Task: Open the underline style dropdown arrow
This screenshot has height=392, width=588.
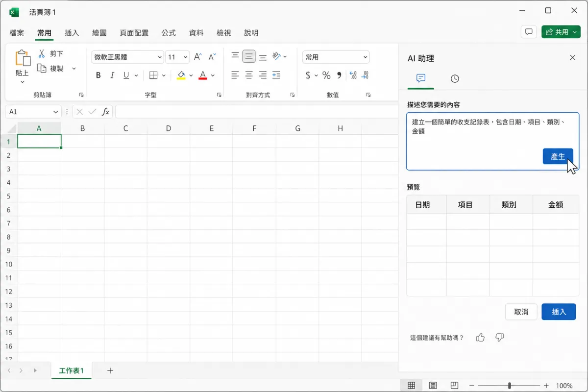Action: (x=136, y=75)
